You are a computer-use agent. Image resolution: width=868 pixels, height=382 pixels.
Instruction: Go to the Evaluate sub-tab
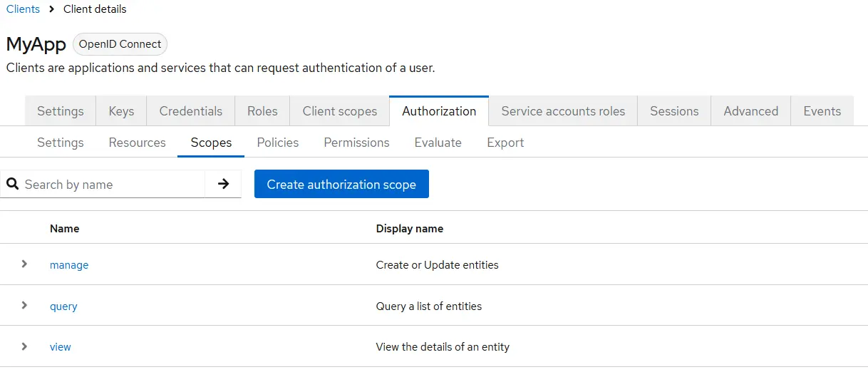tap(438, 143)
